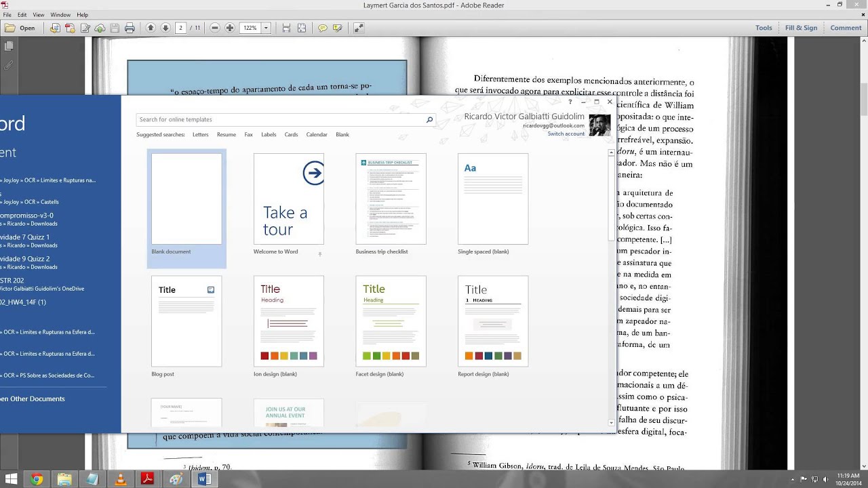Click the user profile photo in Word
868x488 pixels.
(x=599, y=125)
